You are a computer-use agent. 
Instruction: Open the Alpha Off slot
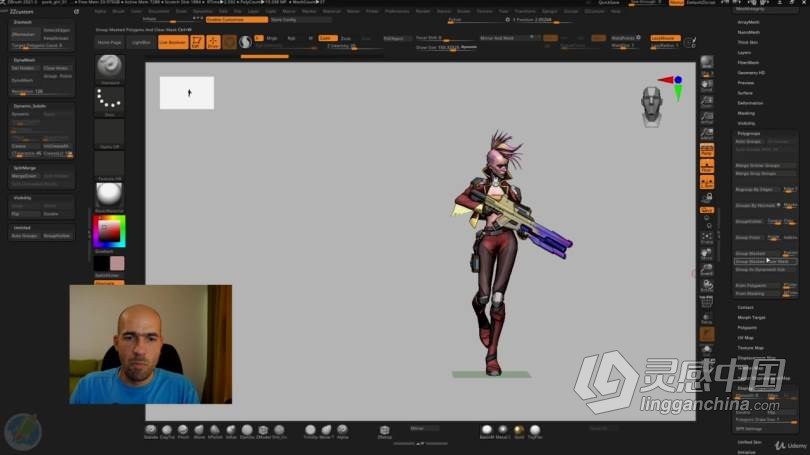pyautogui.click(x=110, y=132)
